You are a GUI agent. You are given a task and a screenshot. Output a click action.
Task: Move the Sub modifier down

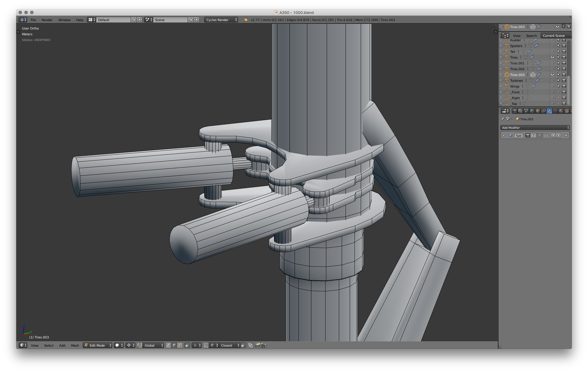pos(559,135)
